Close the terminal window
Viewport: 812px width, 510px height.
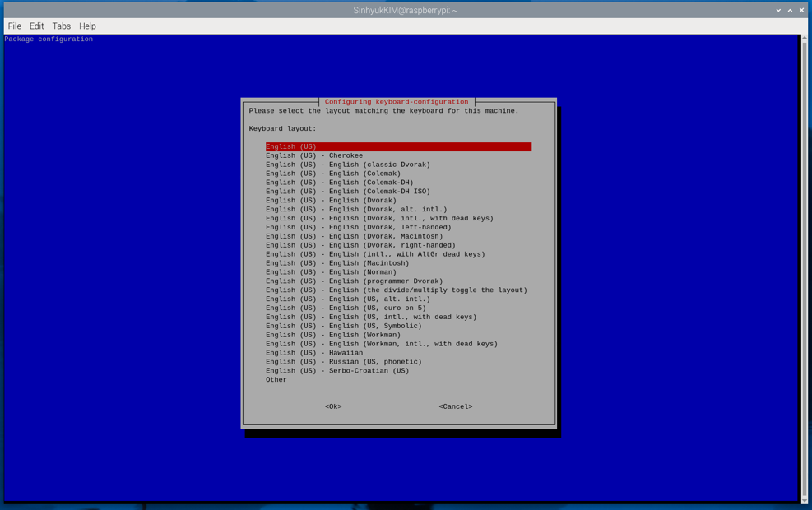801,11
